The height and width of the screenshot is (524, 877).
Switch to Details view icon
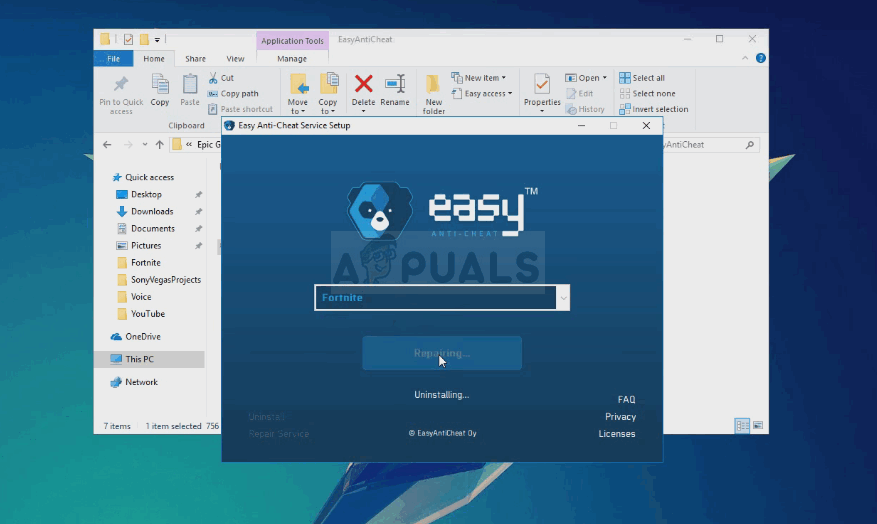(742, 426)
